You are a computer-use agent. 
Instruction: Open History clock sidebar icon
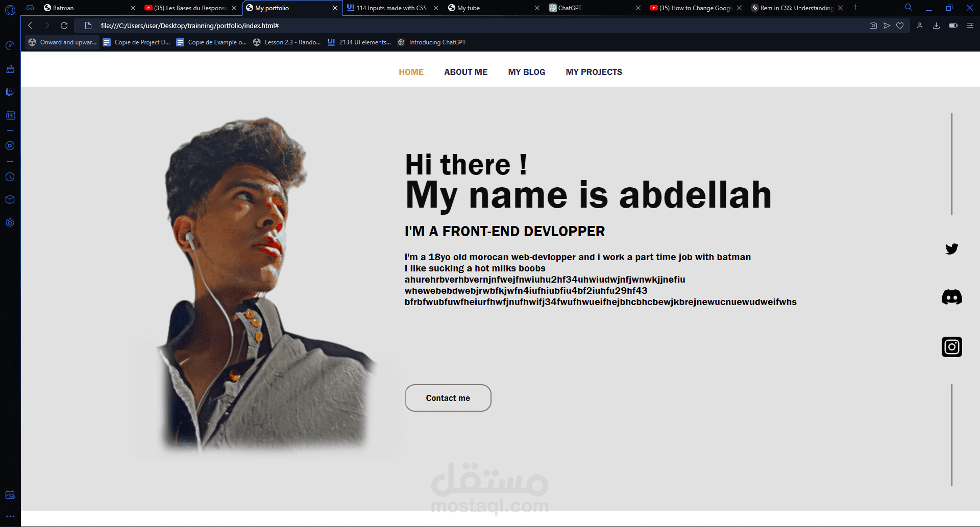[x=10, y=177]
